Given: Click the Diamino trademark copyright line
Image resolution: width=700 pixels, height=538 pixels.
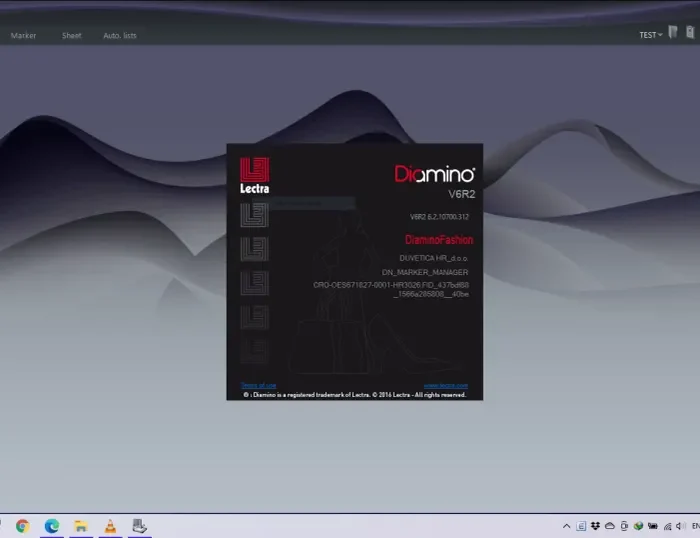Looking at the screenshot, I should pos(355,395).
